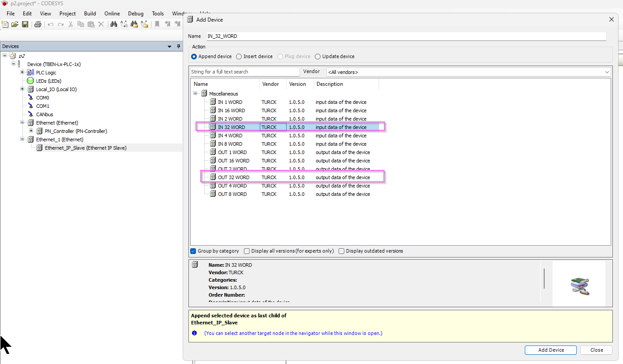Enable Display outdated versions

coord(341,251)
